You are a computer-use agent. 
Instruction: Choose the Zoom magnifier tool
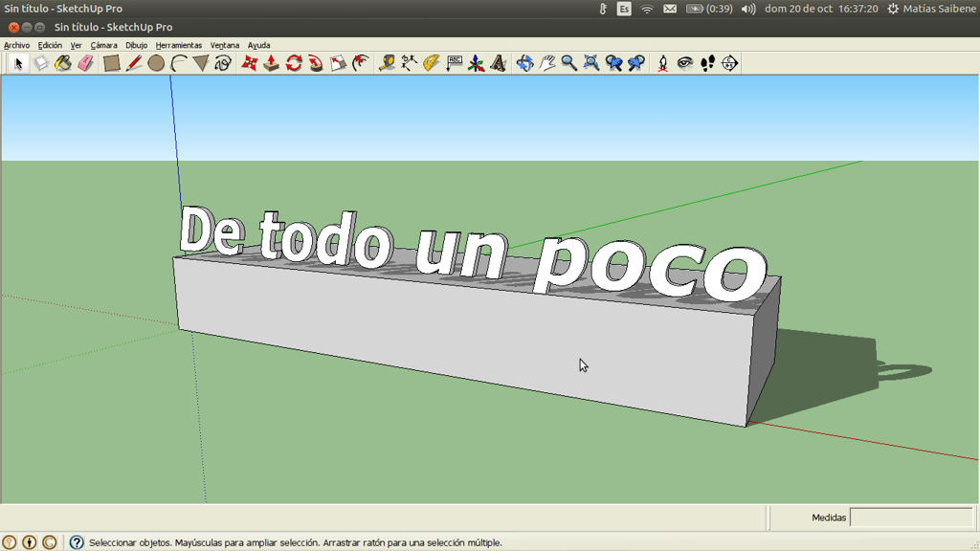(568, 63)
